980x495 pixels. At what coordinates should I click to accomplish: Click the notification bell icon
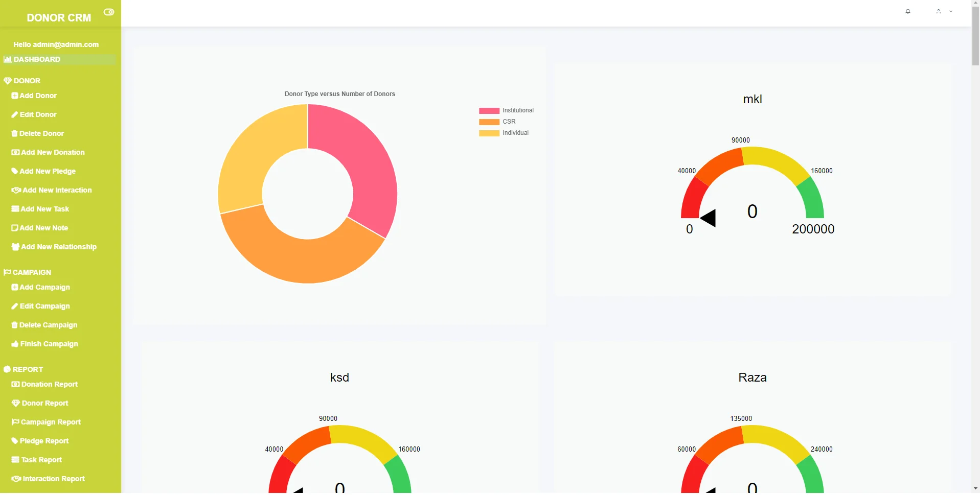pyautogui.click(x=908, y=11)
